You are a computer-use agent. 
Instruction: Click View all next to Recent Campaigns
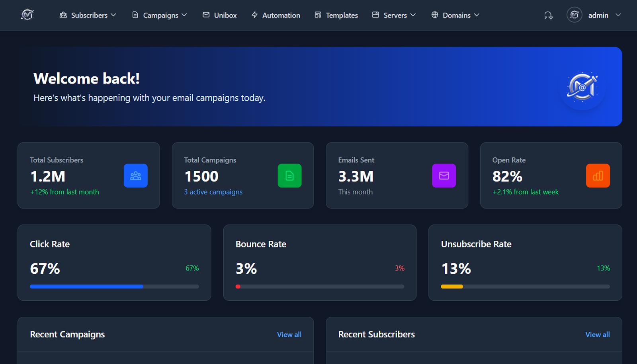[289, 334]
